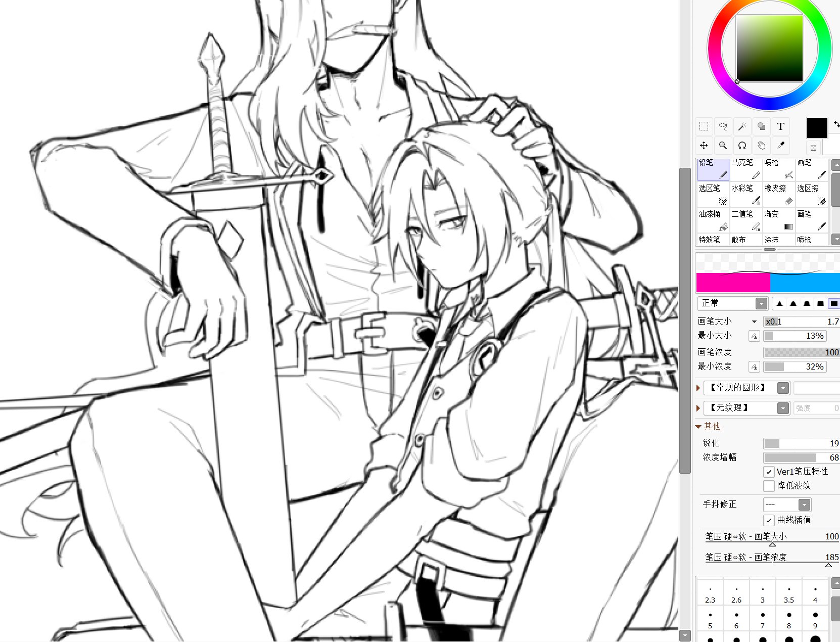
Task: Choose brush size preset 3.5
Action: coord(789,593)
